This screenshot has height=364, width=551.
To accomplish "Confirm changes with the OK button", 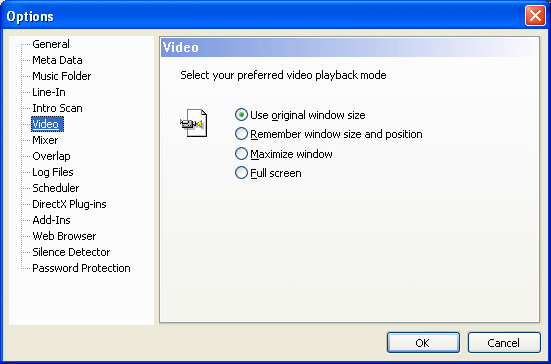I will point(423,343).
